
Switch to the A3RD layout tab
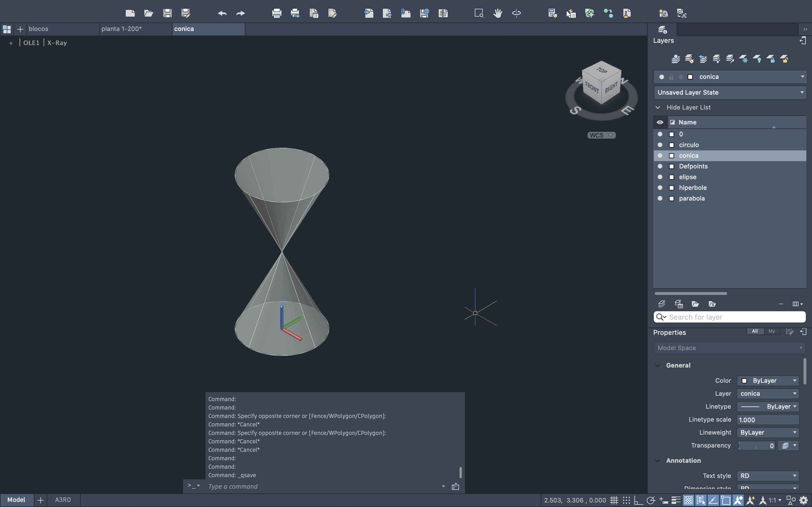coord(63,500)
